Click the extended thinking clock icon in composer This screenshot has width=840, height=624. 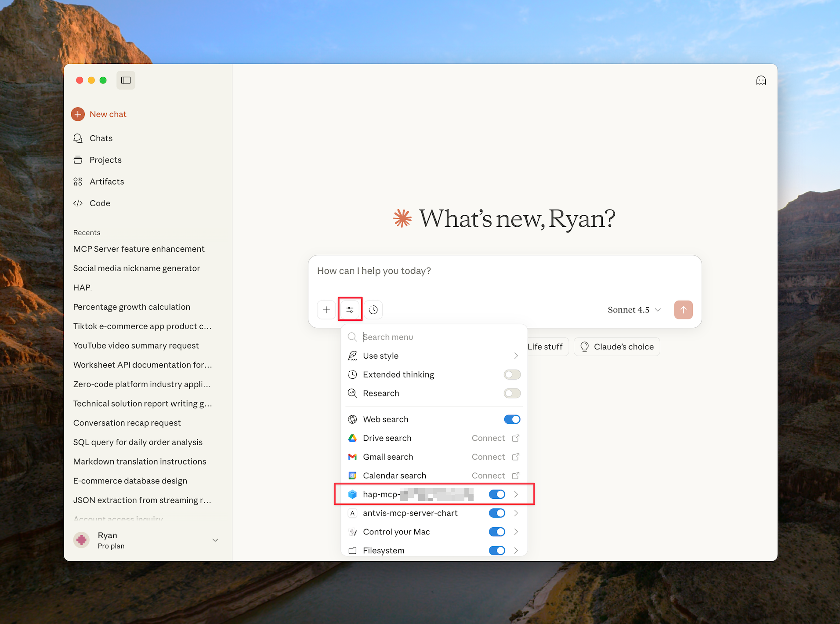(x=373, y=310)
